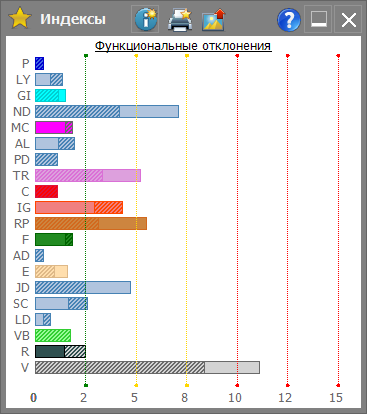Viewport: 367px width, 414px height.
Task: Click the V row label
Action: 25,368
